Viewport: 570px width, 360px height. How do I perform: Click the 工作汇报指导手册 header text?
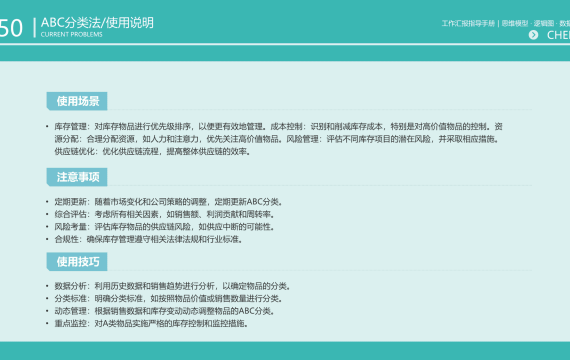tap(468, 24)
